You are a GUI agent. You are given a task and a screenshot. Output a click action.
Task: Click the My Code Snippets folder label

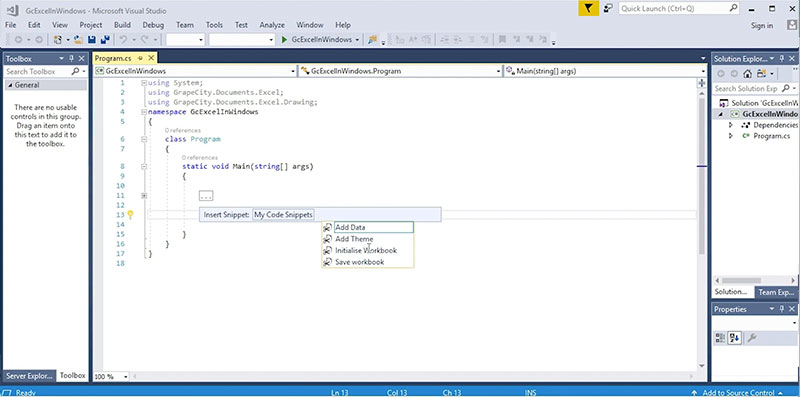[x=283, y=215]
